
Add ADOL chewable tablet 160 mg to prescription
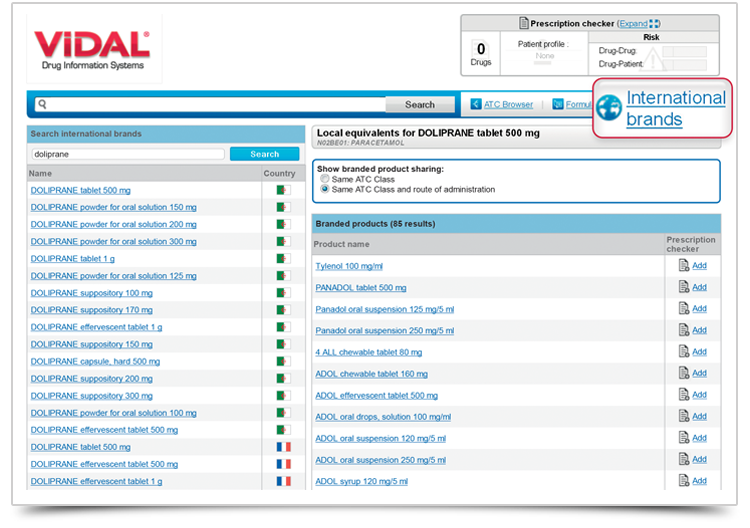699,373
